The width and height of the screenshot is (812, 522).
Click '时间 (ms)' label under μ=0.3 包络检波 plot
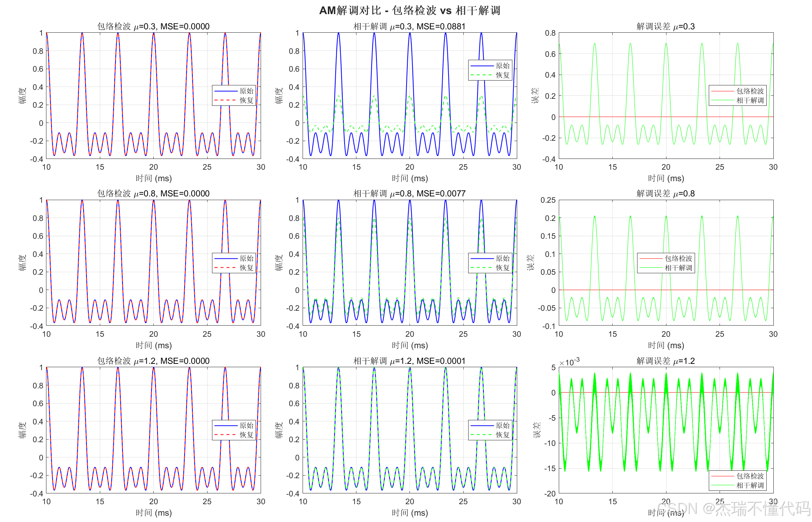(x=153, y=178)
